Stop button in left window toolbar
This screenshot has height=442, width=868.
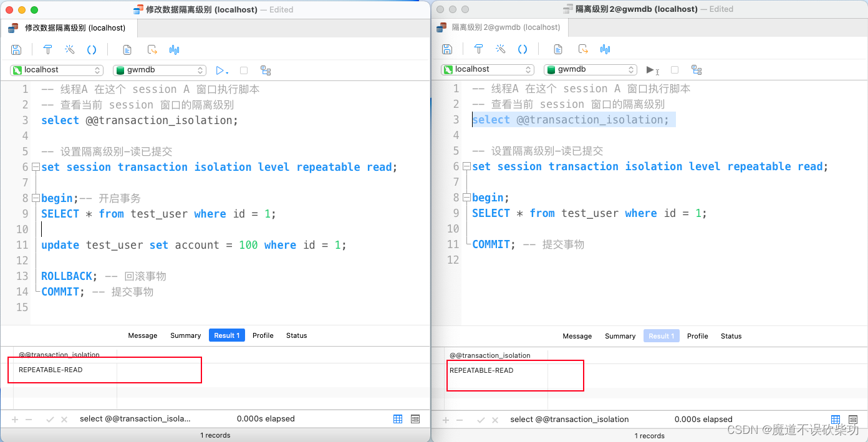point(244,70)
